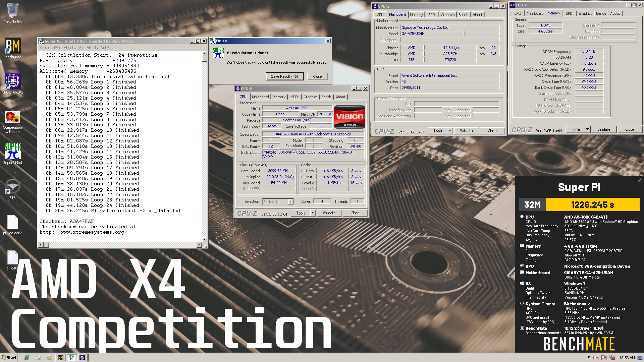Click the Finish dialog Super PI icon
Screen dimensions: 644x362
coord(218,53)
